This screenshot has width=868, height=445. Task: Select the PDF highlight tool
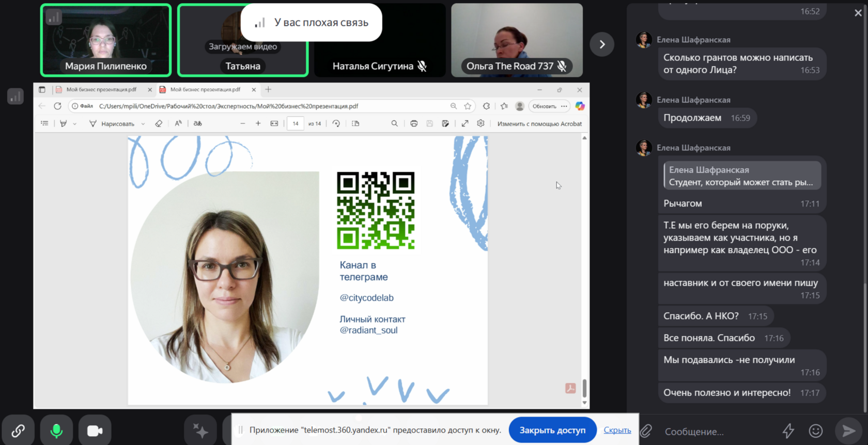[64, 123]
